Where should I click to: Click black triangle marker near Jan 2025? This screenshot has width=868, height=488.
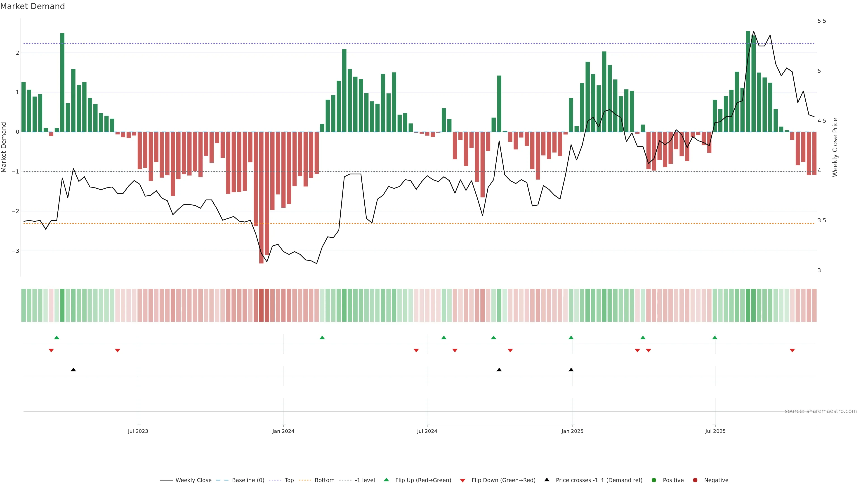571,370
